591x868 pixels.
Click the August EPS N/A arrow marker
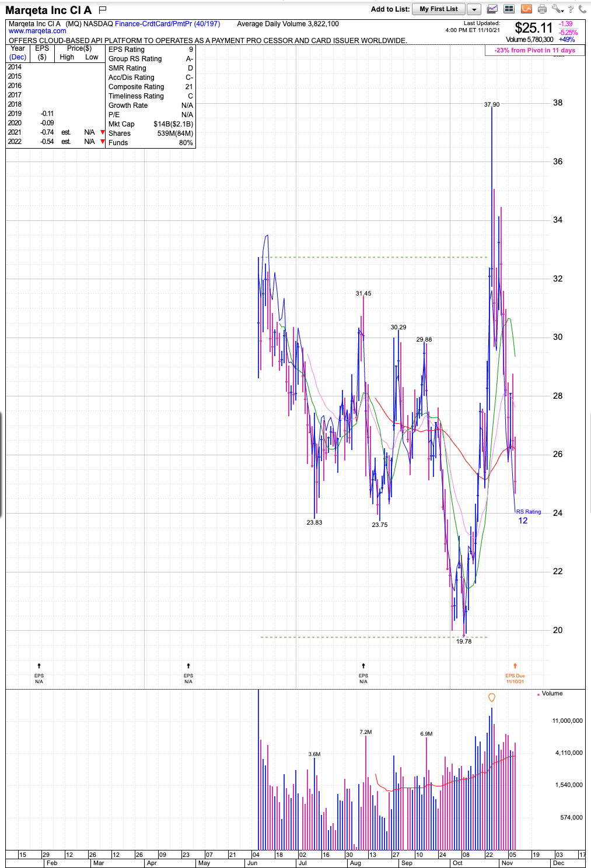[363, 673]
